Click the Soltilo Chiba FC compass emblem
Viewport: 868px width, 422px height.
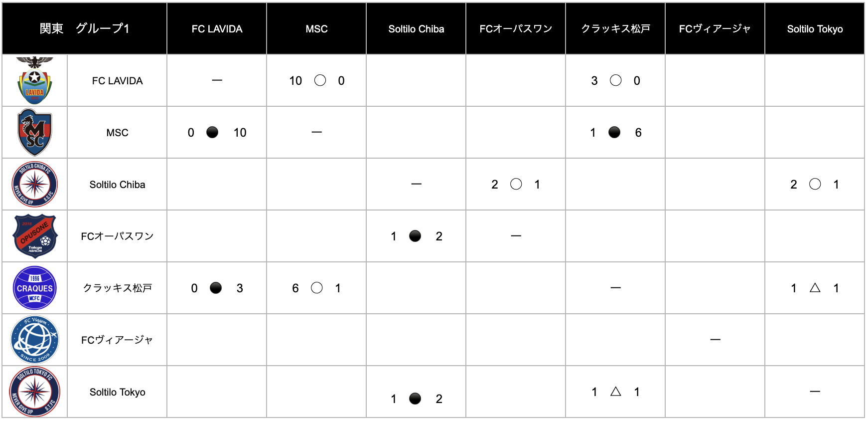pos(34,184)
